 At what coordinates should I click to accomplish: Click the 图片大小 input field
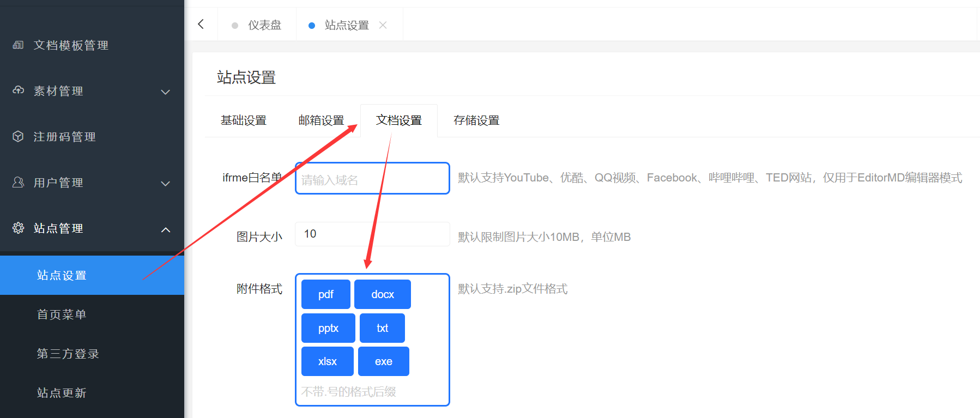coord(372,234)
